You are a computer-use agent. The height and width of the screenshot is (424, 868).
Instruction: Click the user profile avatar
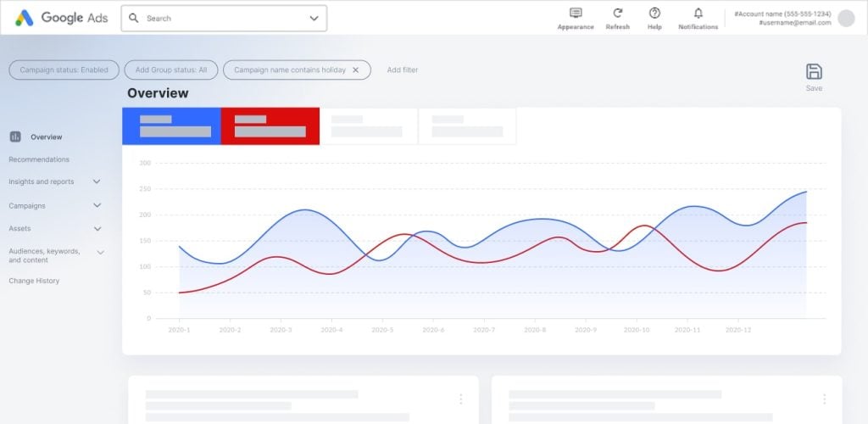pyautogui.click(x=846, y=19)
